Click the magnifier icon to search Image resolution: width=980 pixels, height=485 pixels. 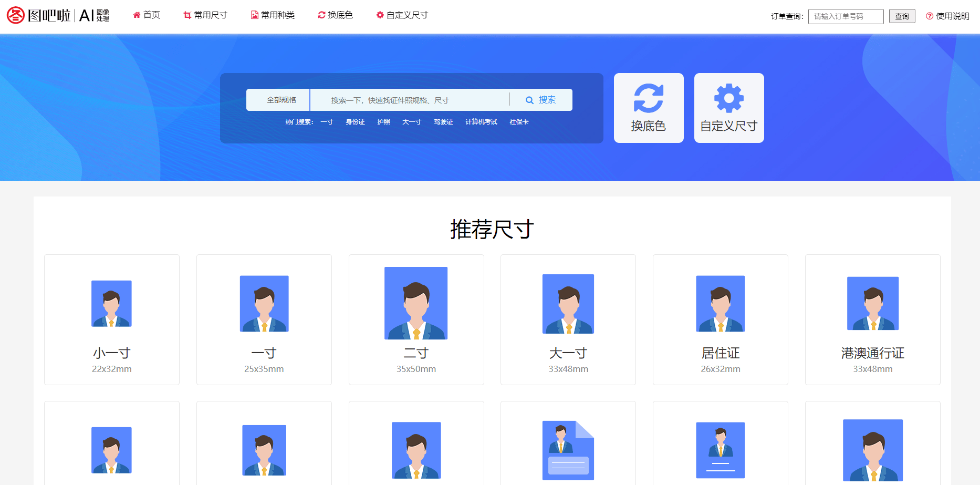pos(529,99)
